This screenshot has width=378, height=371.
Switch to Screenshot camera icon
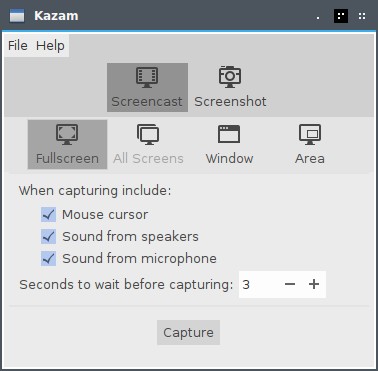click(x=230, y=77)
